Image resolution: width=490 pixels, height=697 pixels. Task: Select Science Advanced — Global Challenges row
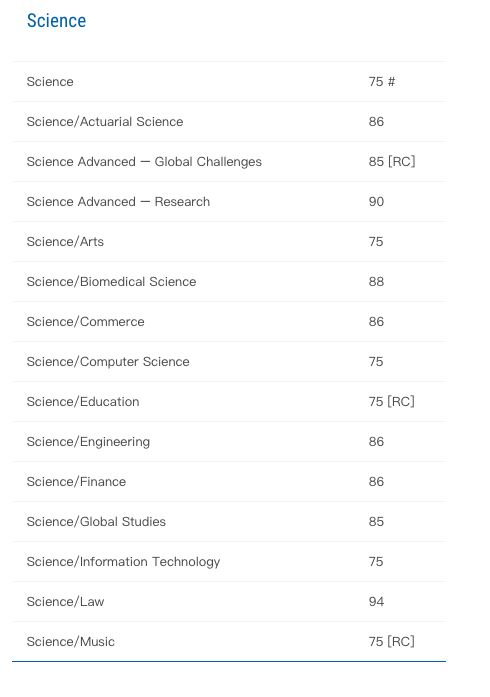point(229,162)
